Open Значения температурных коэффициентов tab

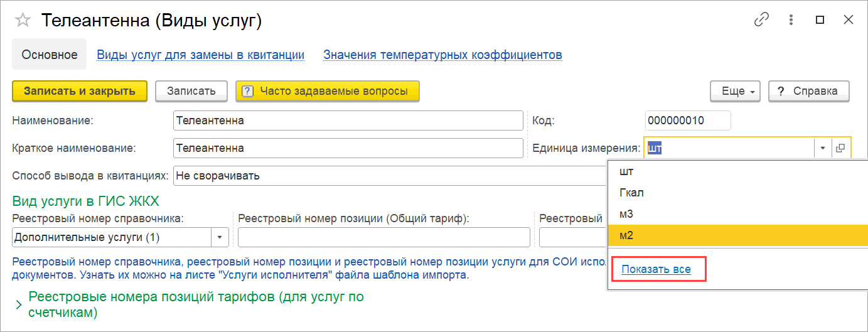coord(442,55)
